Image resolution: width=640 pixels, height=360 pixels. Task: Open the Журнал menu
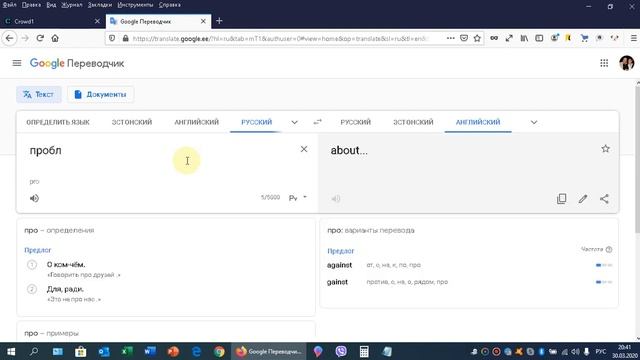pyautogui.click(x=72, y=5)
